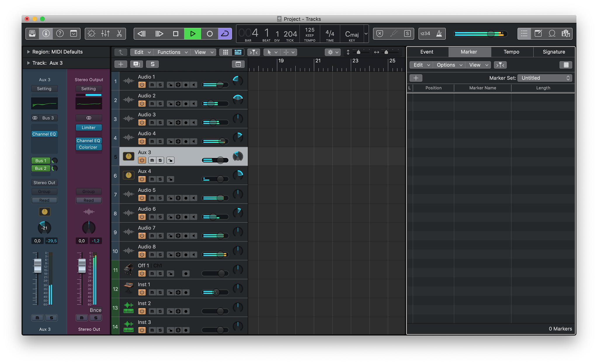Switch to the Event tab
598x364 pixels.
[x=427, y=52]
